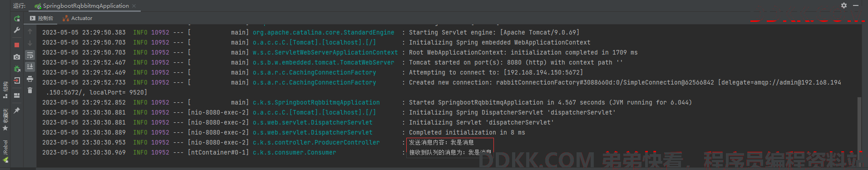Hide the run tool window with the minus button
868x170 pixels.
(x=856, y=5)
